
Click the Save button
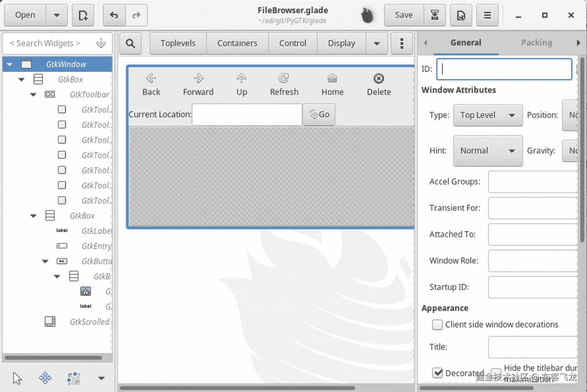(404, 15)
